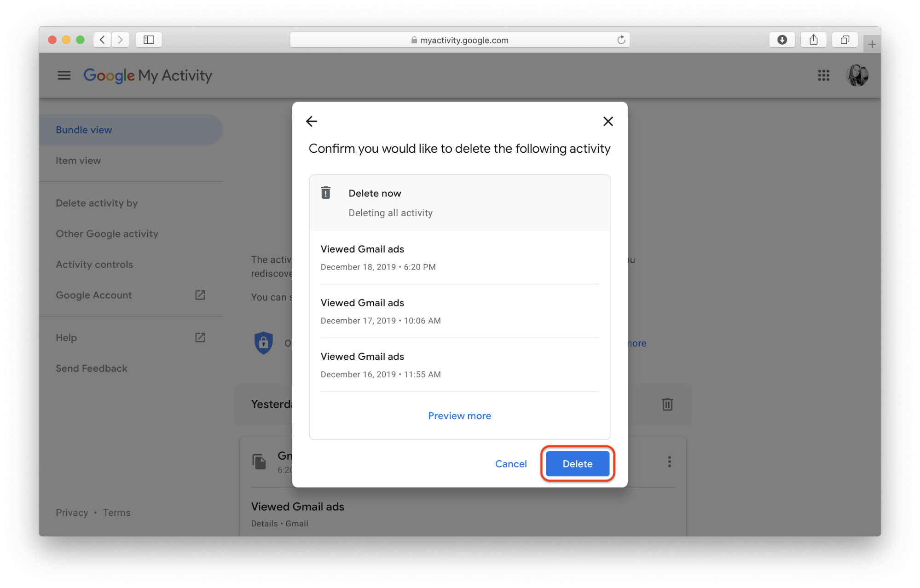The image size is (920, 588).
Task: Click external link icon next to Help
Action: [200, 338]
